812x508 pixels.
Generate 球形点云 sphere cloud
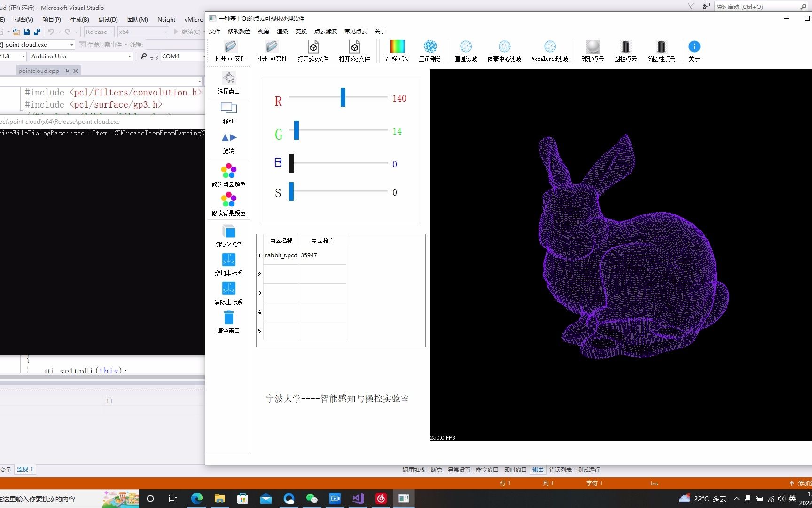coord(593,51)
